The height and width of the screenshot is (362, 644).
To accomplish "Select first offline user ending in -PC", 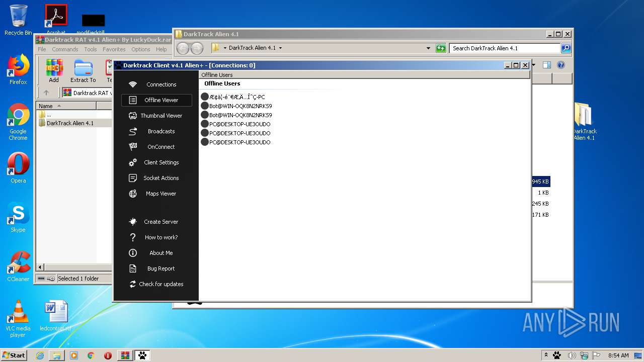I will point(233,97).
